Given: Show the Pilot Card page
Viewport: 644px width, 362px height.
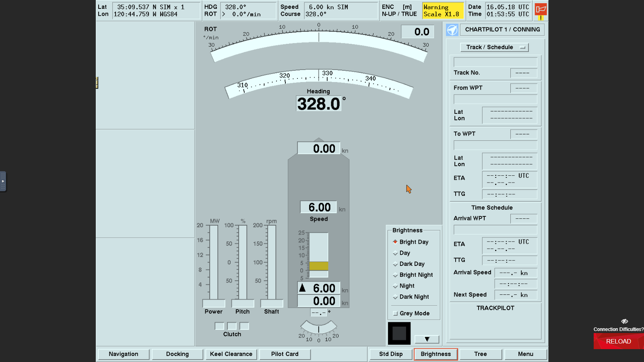Looking at the screenshot, I should click(x=285, y=354).
